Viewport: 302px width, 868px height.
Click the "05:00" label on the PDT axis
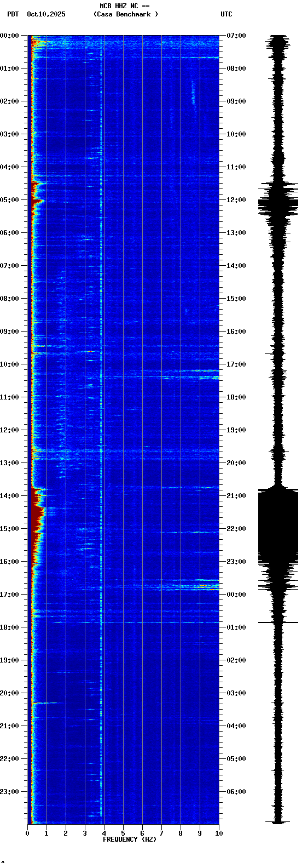click(x=9, y=200)
